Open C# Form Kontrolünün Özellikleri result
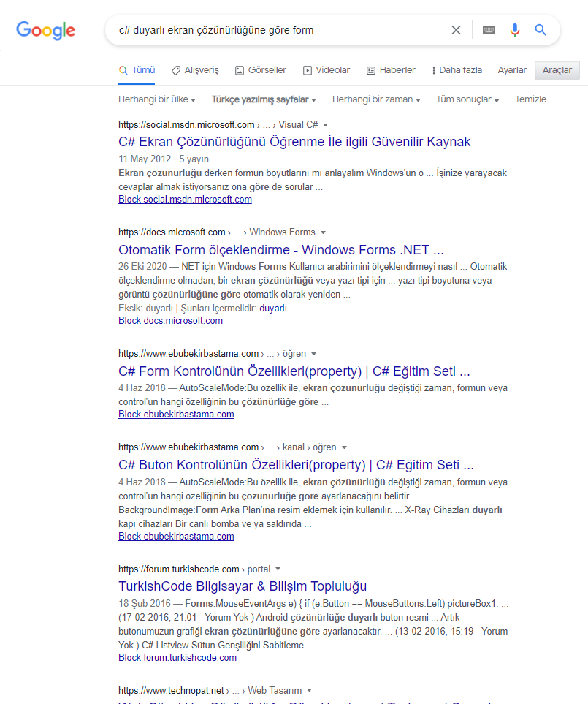588x704 pixels. coord(294,371)
